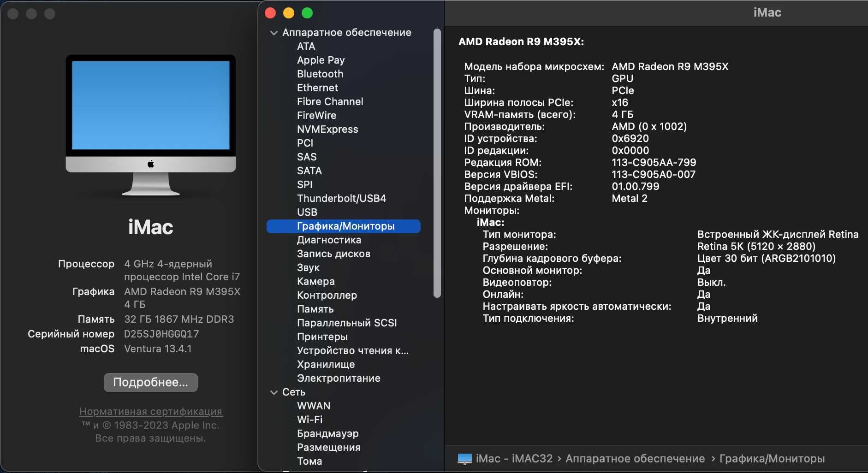Click the Цвет 30 бит (ARGB2101010) value
This screenshot has height=473, width=868.
pos(766,259)
